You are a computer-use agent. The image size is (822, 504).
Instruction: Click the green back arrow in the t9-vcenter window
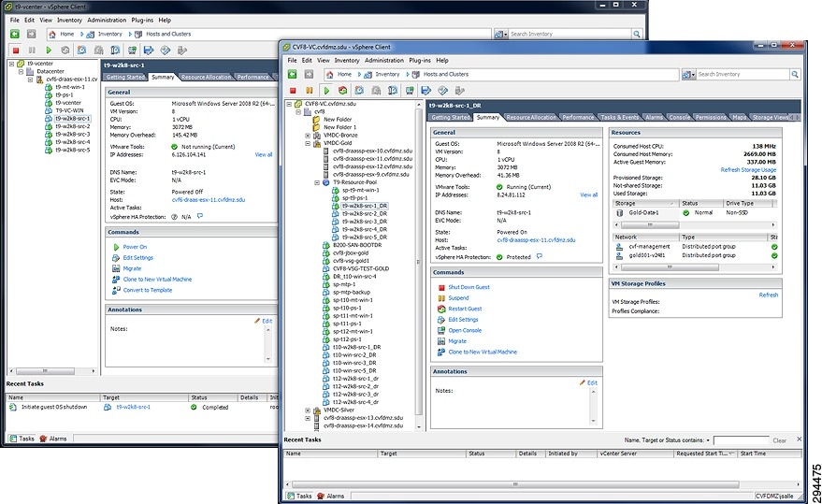tap(15, 34)
